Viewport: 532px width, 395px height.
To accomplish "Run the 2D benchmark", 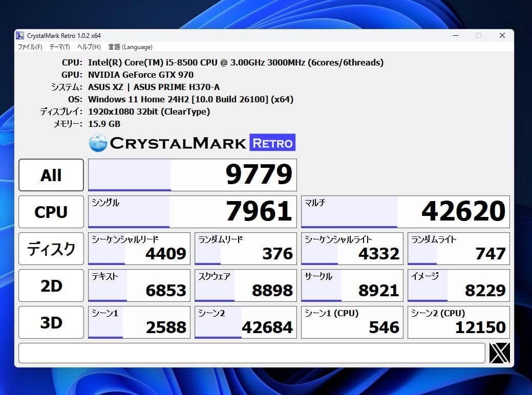I will click(x=51, y=285).
